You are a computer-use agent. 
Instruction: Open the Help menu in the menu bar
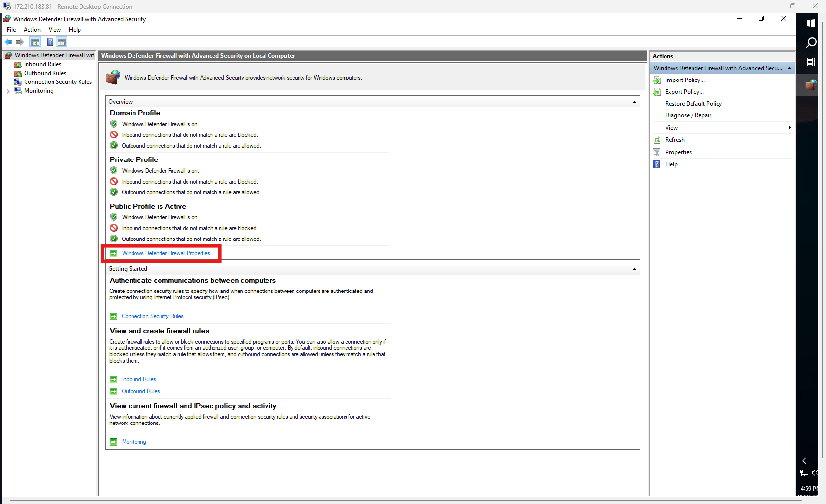[x=75, y=30]
